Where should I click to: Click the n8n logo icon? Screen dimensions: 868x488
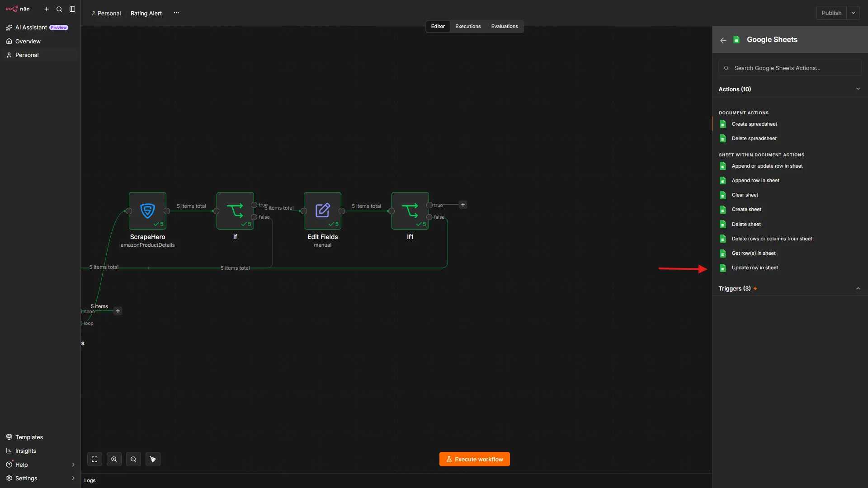[x=12, y=9]
